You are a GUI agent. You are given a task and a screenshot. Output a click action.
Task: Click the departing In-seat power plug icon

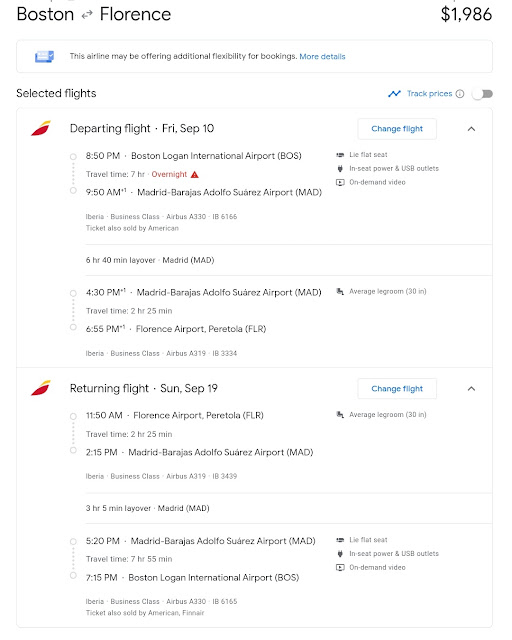[x=340, y=168]
